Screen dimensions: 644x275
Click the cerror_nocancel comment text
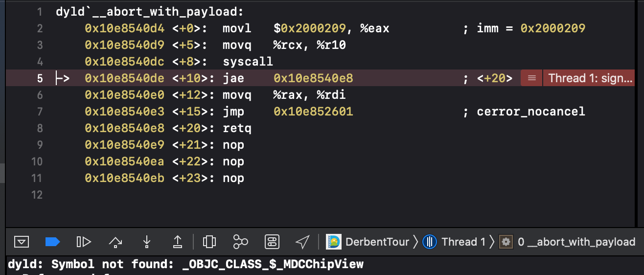531,112
